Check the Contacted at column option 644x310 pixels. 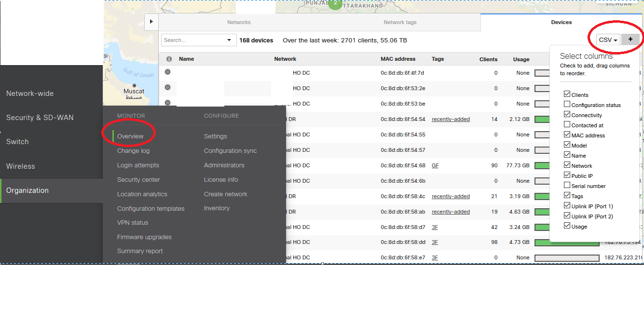click(x=567, y=125)
